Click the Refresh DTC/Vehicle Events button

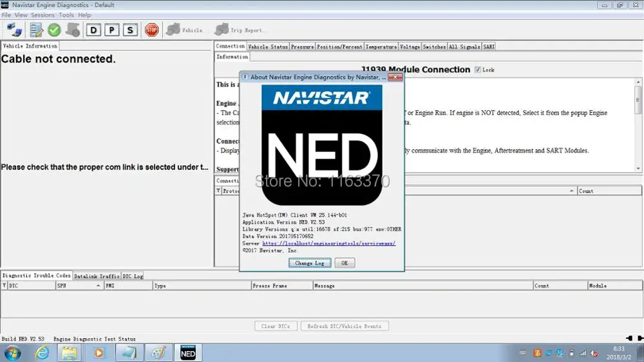tap(344, 327)
